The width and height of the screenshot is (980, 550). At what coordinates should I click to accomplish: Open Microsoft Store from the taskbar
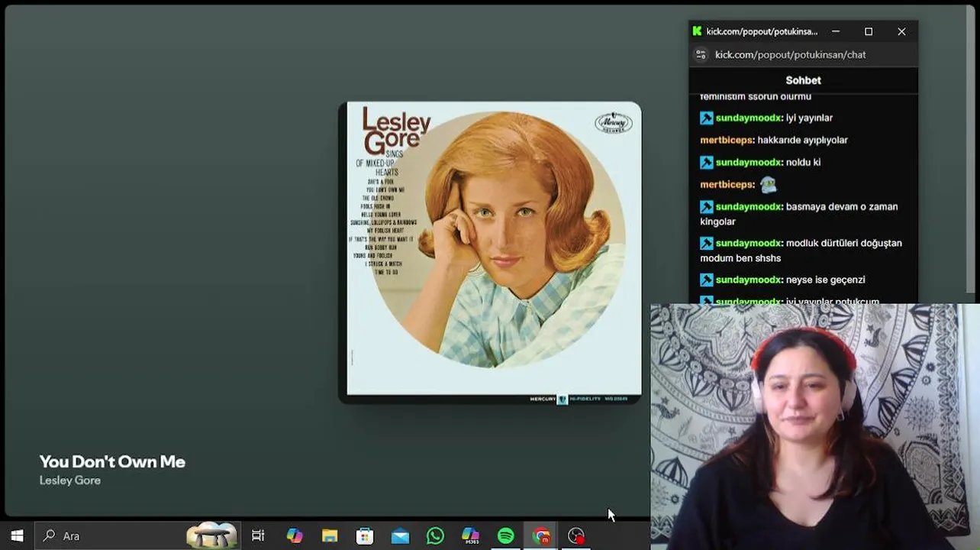[365, 535]
